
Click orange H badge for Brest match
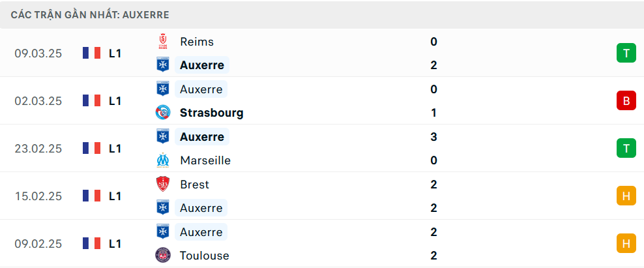(626, 196)
